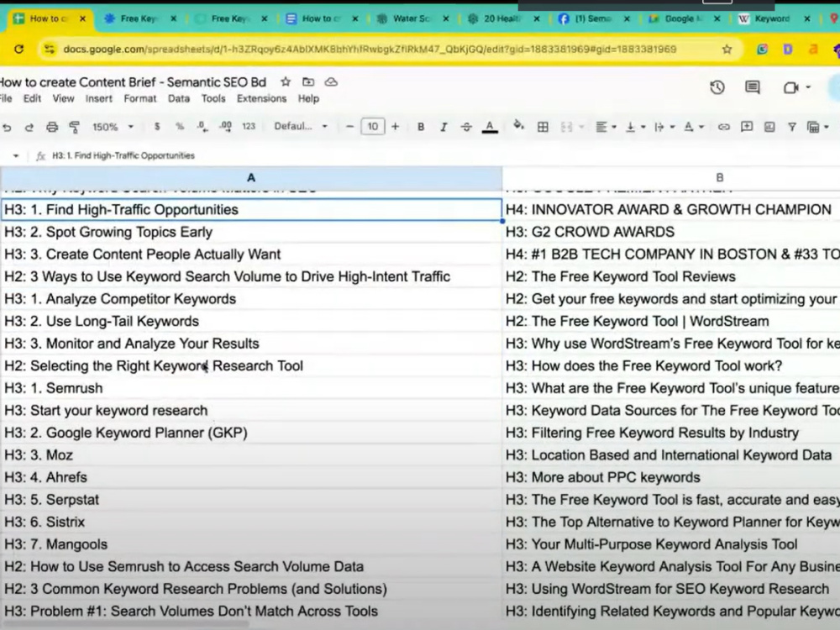Open site information icon in address bar
Screen dimensions: 840x630
[50, 50]
